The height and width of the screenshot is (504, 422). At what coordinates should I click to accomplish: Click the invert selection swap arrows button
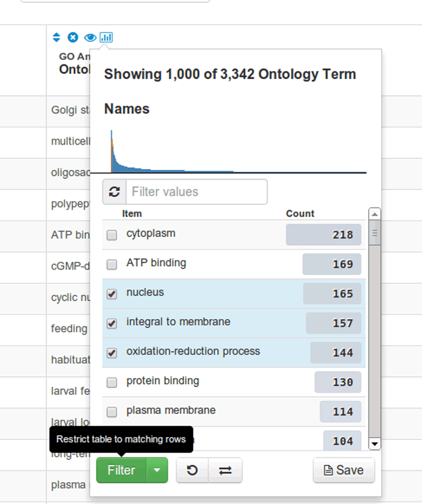[x=225, y=470]
